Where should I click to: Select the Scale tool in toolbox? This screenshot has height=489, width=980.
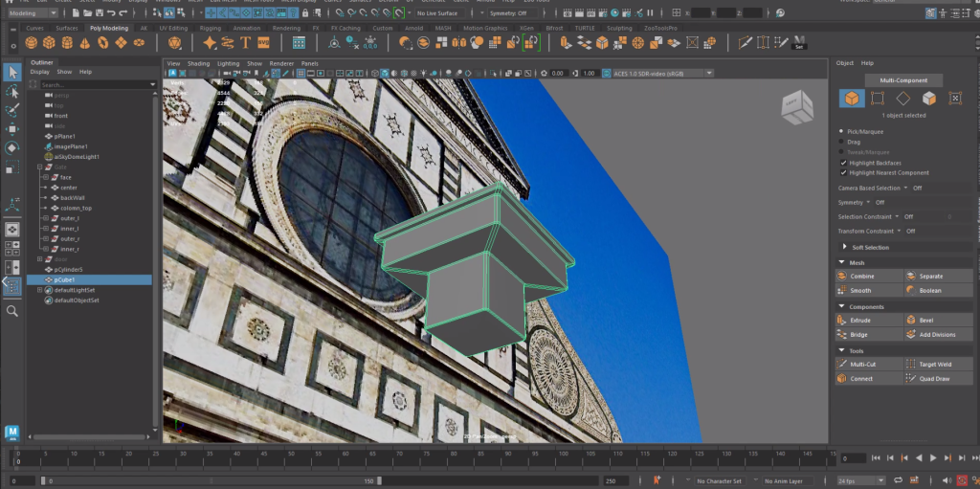[x=11, y=167]
